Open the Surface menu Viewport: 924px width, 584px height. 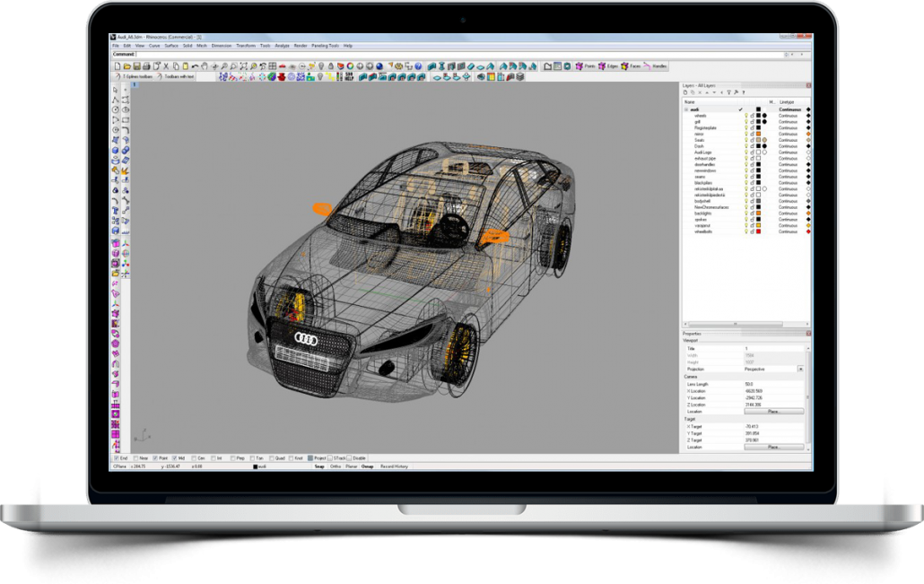tap(170, 46)
